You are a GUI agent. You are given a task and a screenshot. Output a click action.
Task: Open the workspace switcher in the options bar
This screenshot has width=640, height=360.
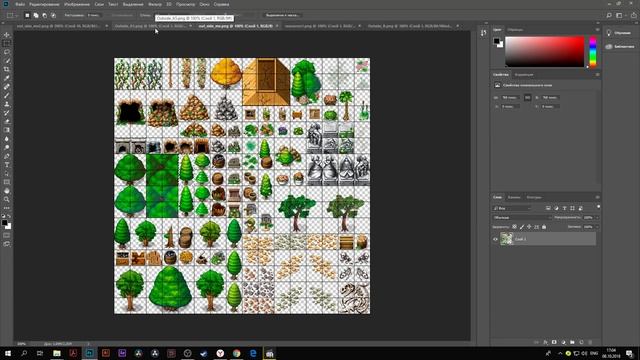point(620,16)
